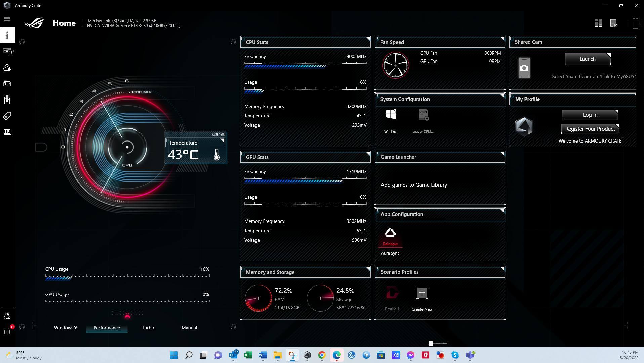Click the red chevron above mode tabs
Image resolution: width=644 pixels, height=363 pixels.
pos(127,316)
